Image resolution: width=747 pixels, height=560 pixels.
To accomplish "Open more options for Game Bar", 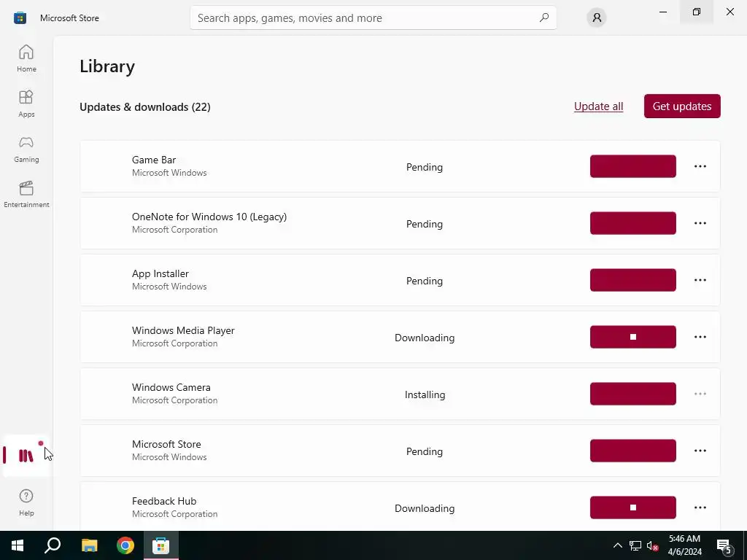I will (700, 166).
